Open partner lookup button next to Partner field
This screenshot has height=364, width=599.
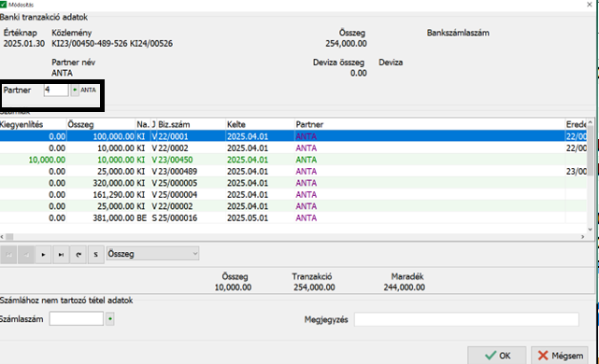point(75,90)
